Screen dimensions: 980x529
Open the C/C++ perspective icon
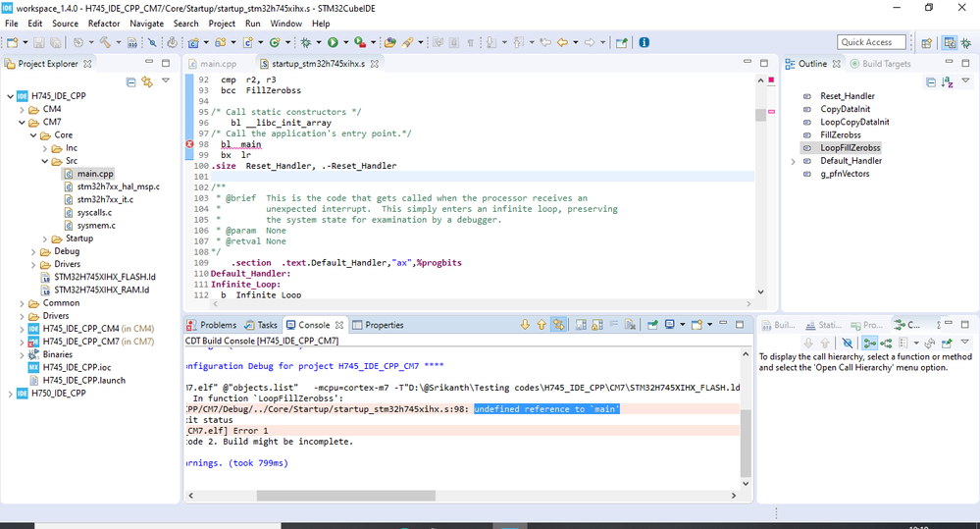click(950, 42)
